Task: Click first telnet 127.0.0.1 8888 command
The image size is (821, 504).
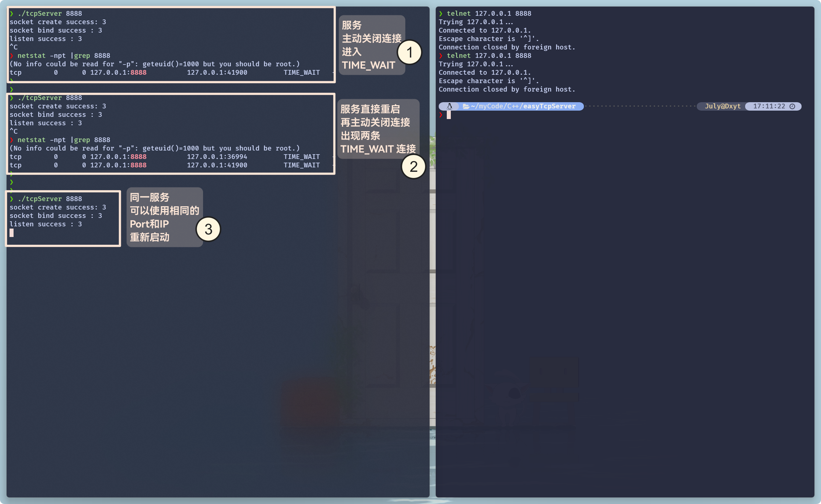Action: (x=489, y=14)
